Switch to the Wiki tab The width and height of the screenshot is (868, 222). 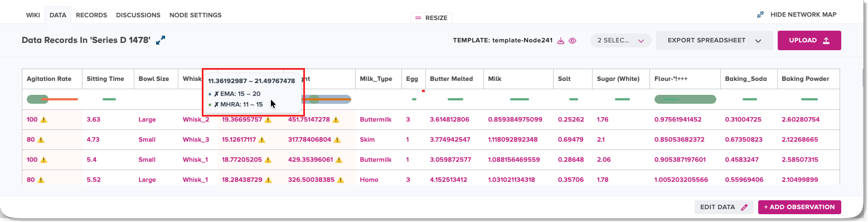click(x=33, y=15)
